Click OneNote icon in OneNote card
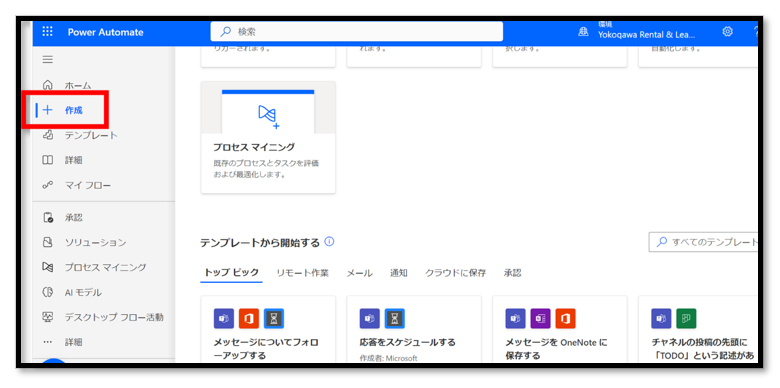This screenshot has width=780, height=388. click(540, 318)
